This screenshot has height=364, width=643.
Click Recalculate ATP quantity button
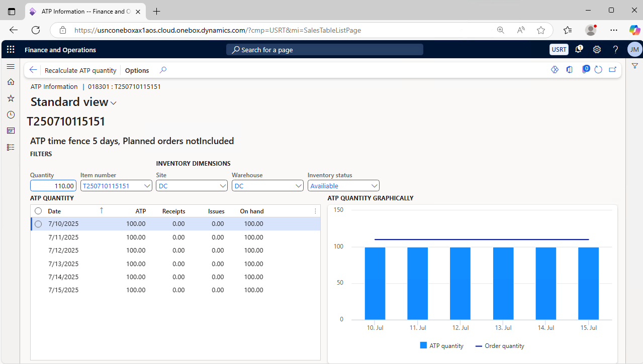pos(80,70)
